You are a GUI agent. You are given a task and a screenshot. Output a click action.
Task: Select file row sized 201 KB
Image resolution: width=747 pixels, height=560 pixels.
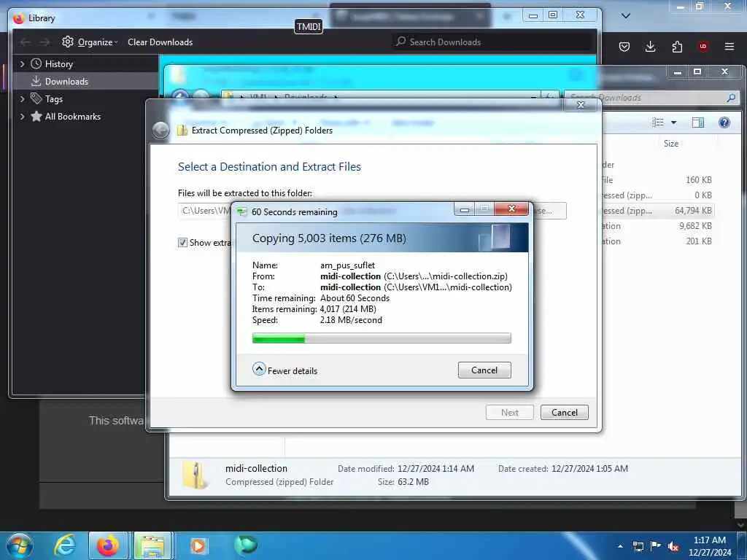(x=657, y=241)
